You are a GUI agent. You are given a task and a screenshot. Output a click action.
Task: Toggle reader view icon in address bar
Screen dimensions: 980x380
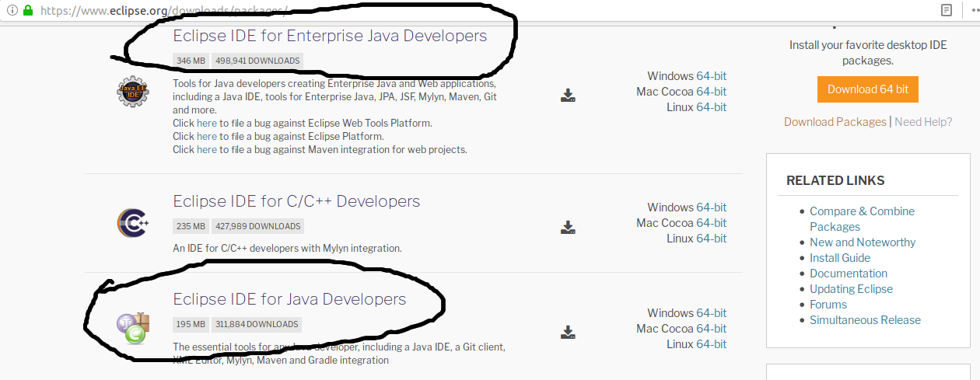click(x=947, y=10)
